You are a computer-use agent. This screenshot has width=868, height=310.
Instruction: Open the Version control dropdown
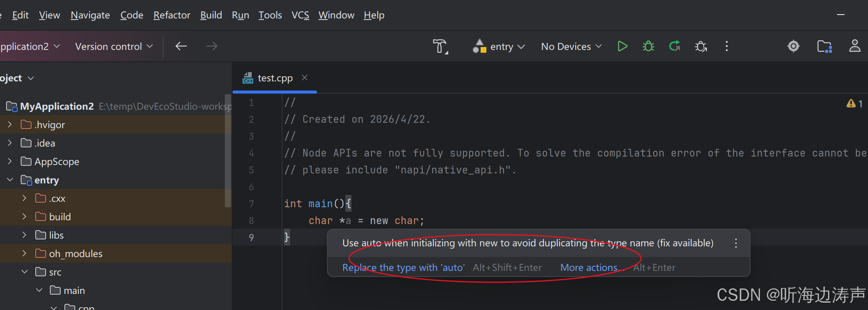tap(114, 46)
